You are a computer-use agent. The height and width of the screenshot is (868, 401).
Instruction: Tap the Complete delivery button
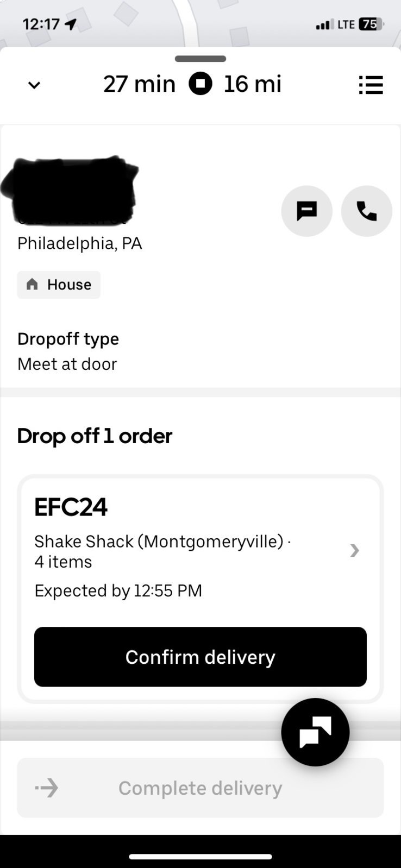[x=200, y=788]
